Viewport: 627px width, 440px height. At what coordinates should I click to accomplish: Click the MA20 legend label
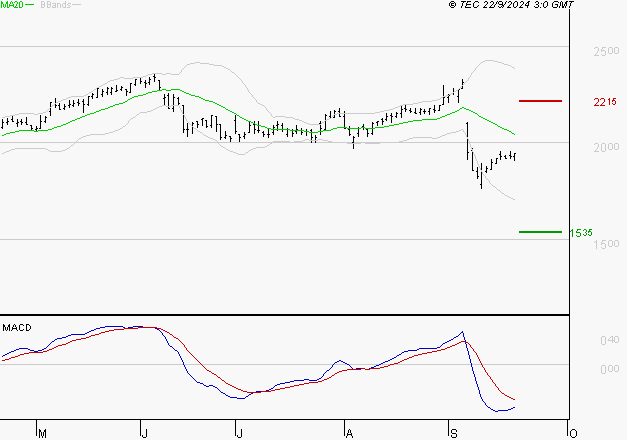coord(12,5)
